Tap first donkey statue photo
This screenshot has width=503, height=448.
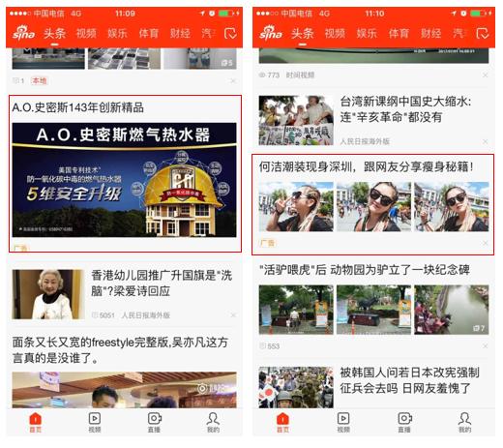click(x=296, y=310)
